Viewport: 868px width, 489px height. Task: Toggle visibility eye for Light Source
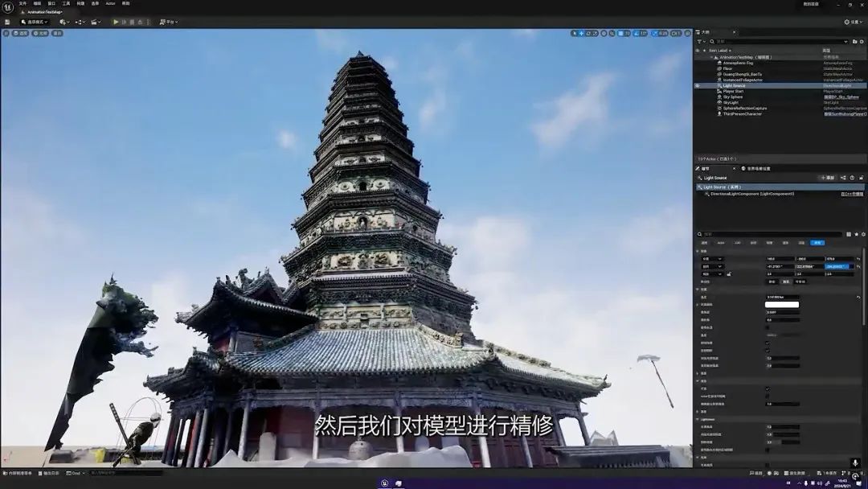click(697, 85)
